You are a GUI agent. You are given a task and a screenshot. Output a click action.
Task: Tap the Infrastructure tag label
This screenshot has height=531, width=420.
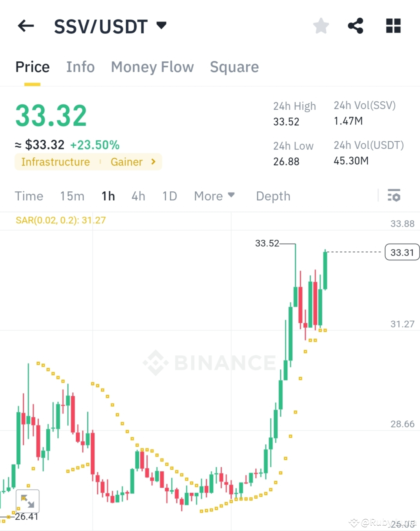coord(55,162)
